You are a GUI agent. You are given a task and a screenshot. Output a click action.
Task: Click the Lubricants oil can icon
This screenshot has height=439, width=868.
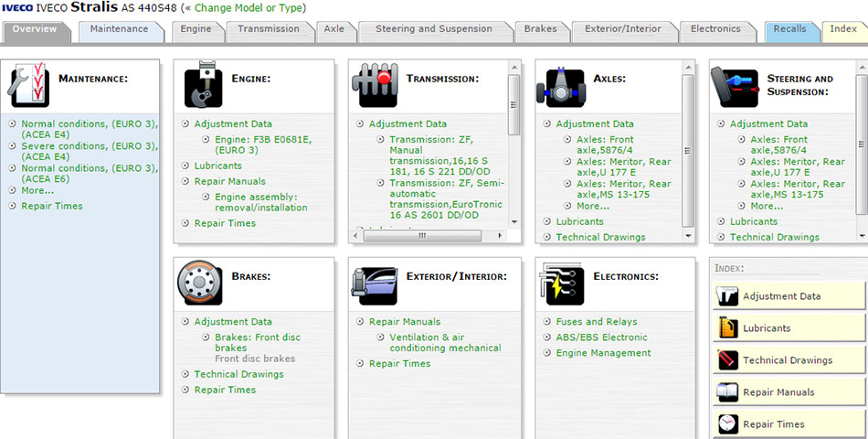coord(728,328)
